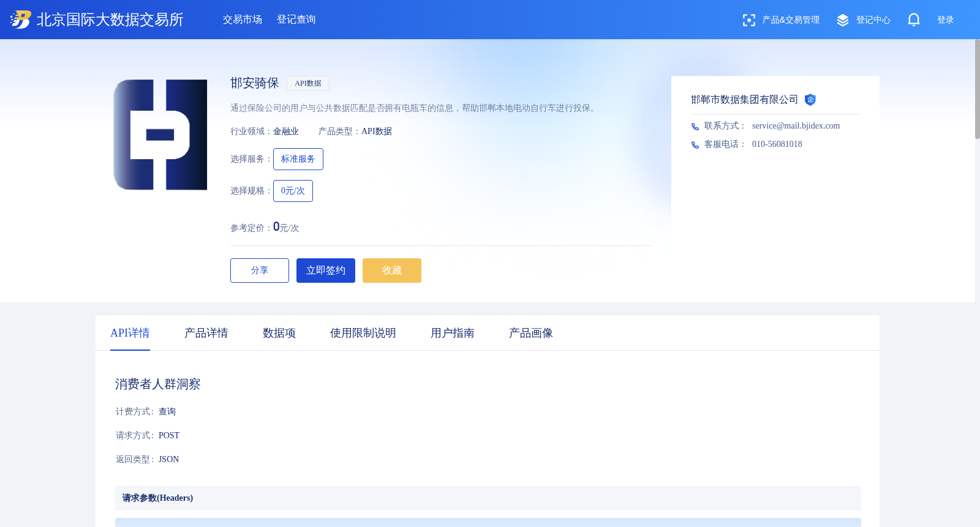
Task: Click the 立即签约 button
Action: 326,271
